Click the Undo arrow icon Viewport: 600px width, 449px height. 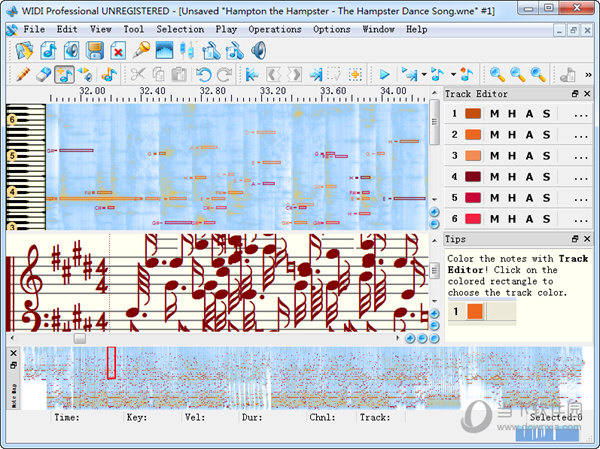203,75
